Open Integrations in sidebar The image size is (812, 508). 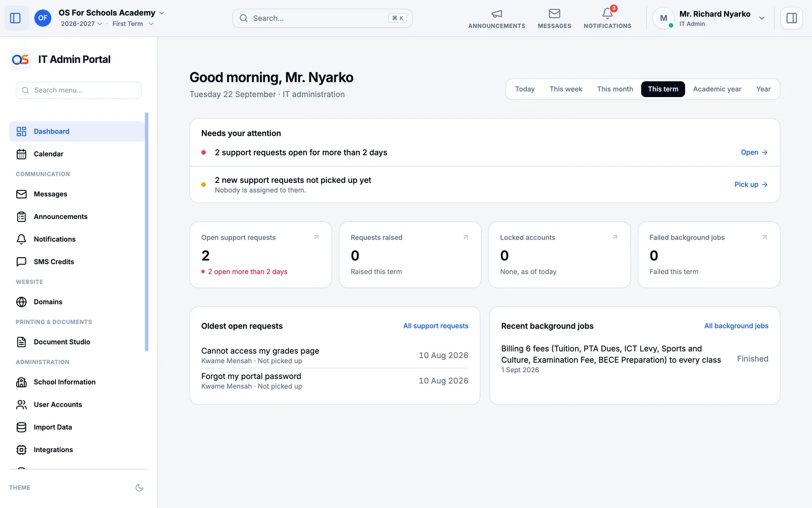click(x=77, y=450)
